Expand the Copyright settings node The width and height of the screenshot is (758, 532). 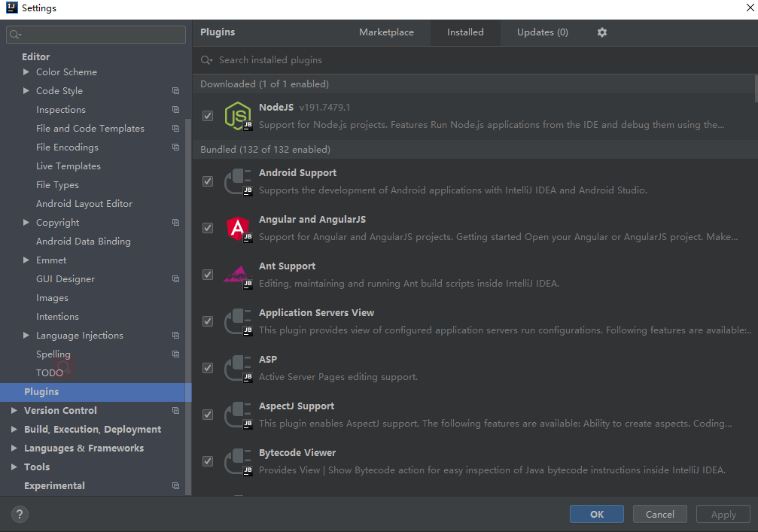coord(26,222)
